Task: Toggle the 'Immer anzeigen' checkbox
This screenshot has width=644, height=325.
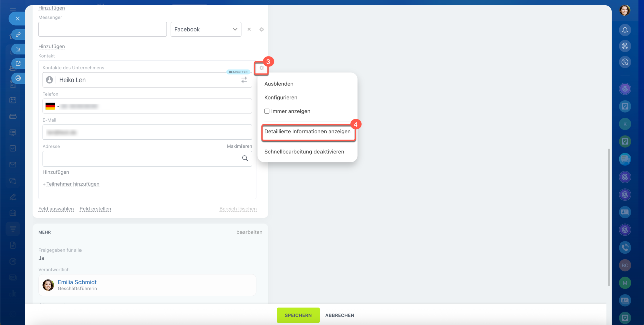Action: click(x=267, y=111)
